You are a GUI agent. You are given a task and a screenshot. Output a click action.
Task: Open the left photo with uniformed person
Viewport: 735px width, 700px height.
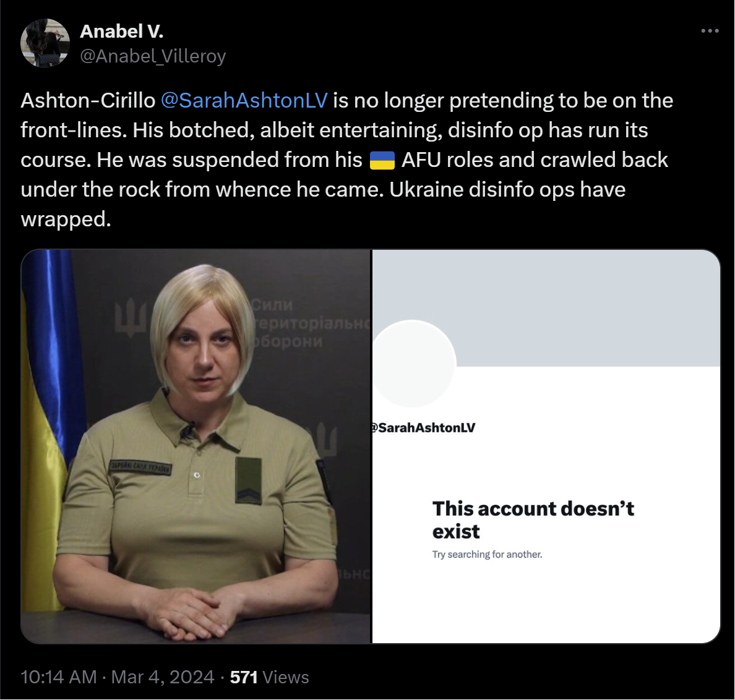point(196,446)
